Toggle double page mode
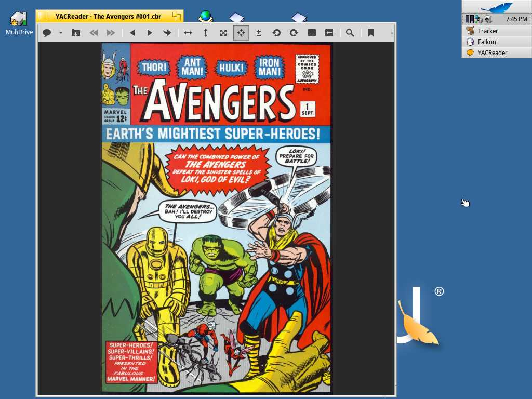 coord(312,33)
